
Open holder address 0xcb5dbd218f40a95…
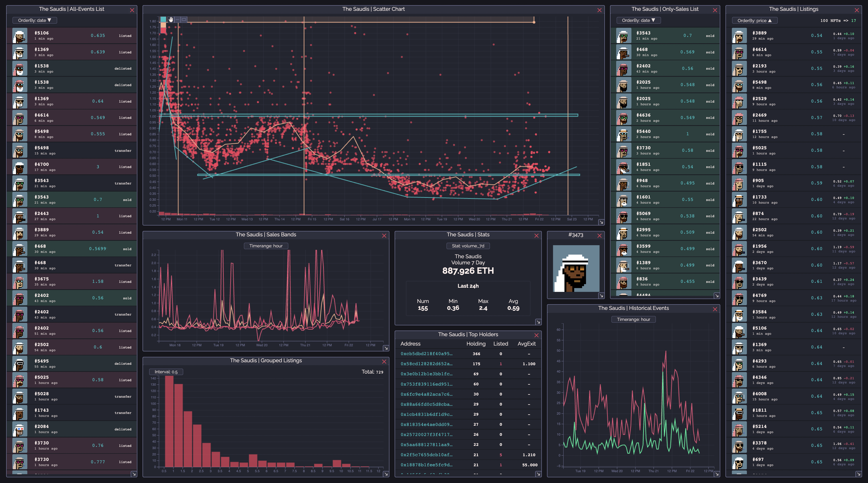426,354
